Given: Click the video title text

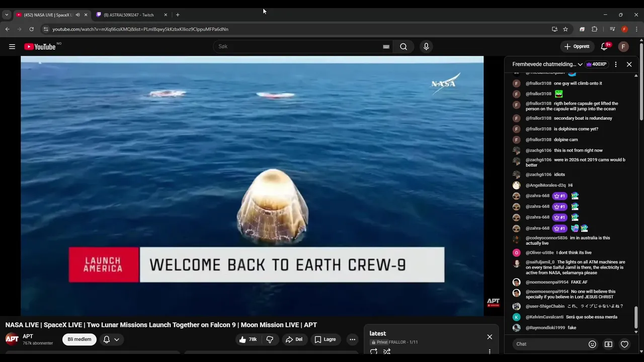Looking at the screenshot, I should point(161,325).
